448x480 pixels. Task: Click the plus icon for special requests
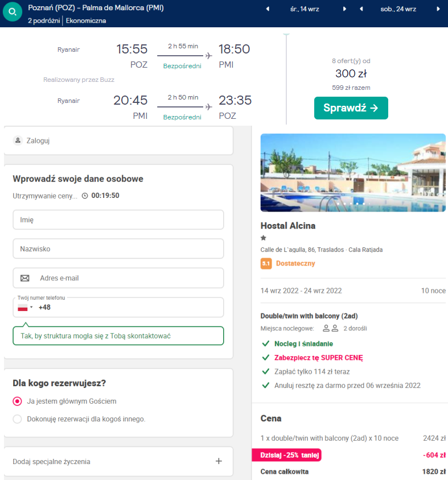point(219,461)
